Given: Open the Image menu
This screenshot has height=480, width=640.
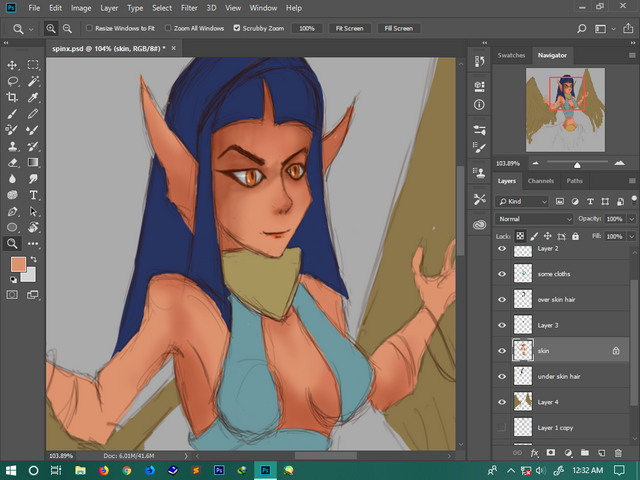Looking at the screenshot, I should click(81, 8).
